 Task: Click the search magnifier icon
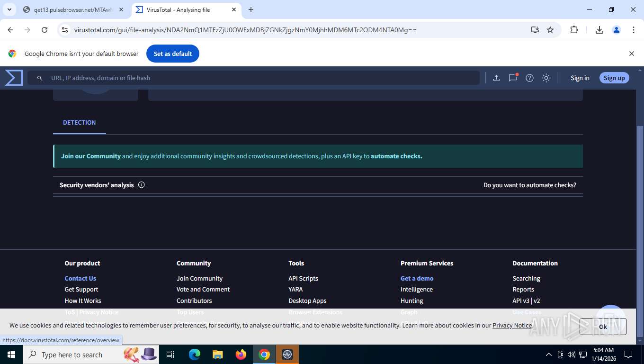[x=40, y=78]
